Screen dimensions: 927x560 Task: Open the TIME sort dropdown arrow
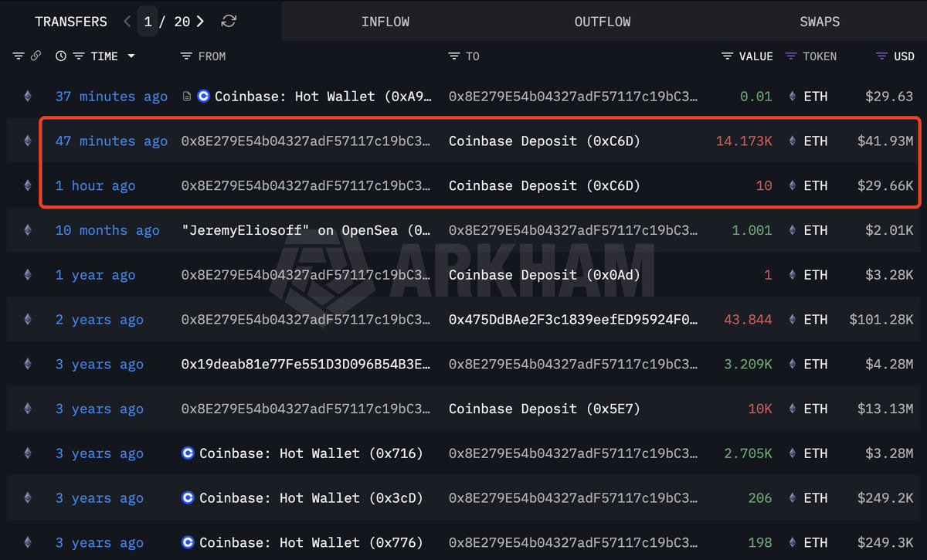(x=131, y=56)
